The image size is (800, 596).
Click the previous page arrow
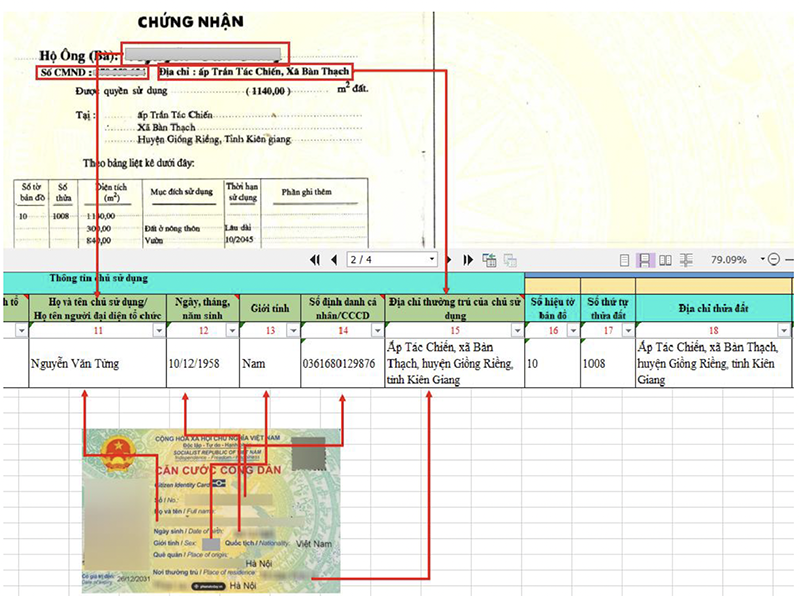[333, 260]
